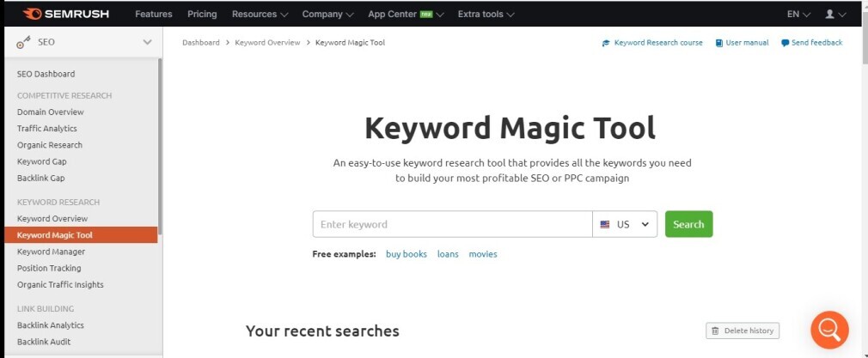The height and width of the screenshot is (358, 868).
Task: Go to the Pricing page
Action: point(202,15)
